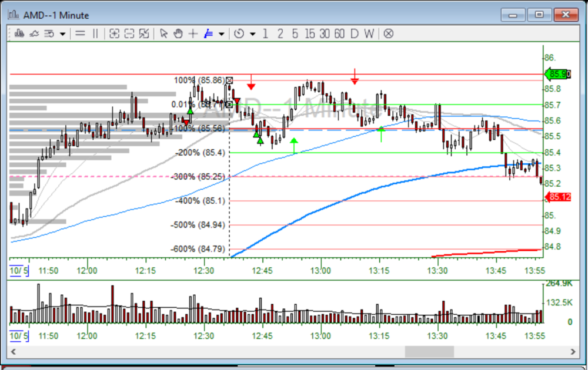Open the dropdown arrow beside chart settings
The height and width of the screenshot is (370, 588).
coord(62,34)
